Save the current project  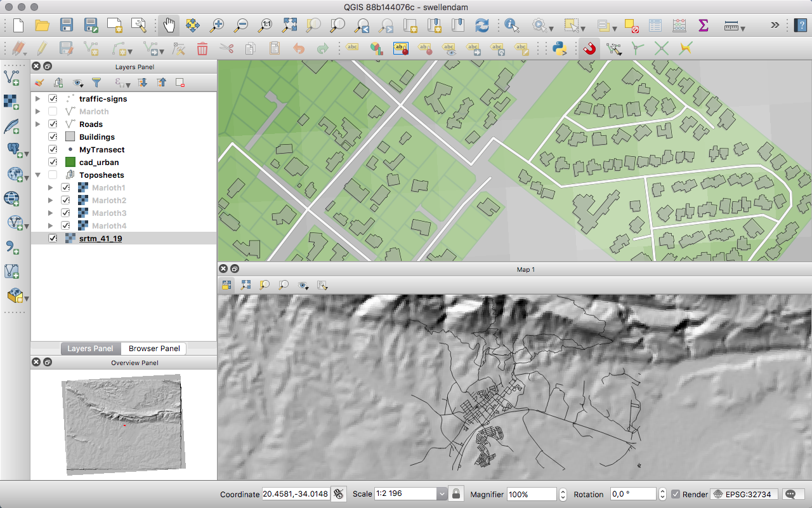pos(66,25)
